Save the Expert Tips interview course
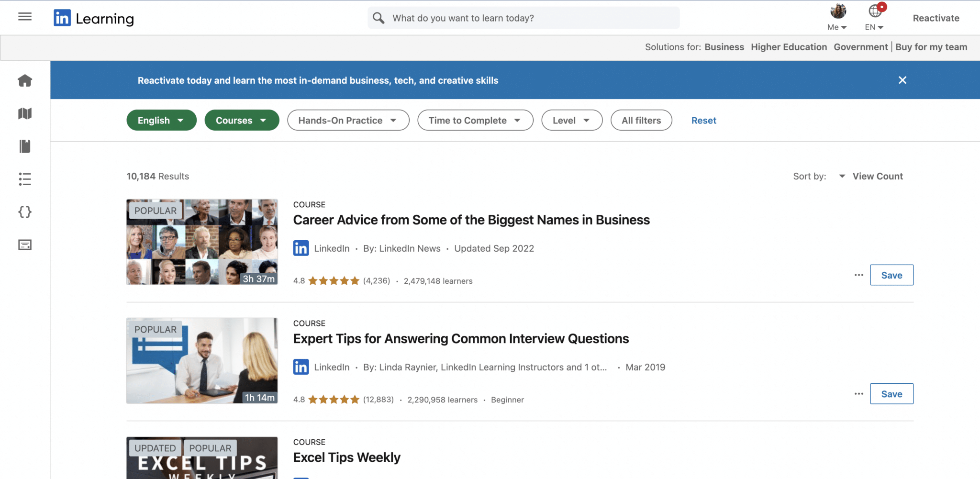 (x=891, y=393)
